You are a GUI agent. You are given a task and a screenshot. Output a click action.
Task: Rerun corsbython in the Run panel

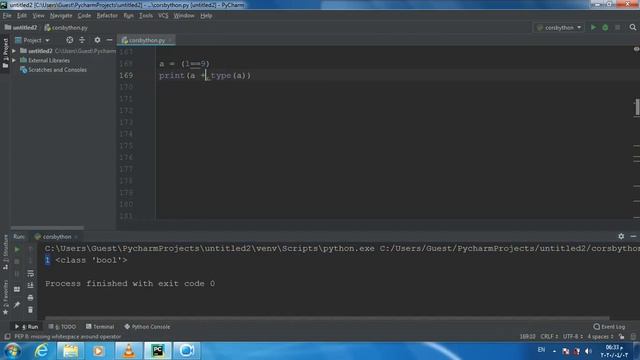(x=17, y=249)
